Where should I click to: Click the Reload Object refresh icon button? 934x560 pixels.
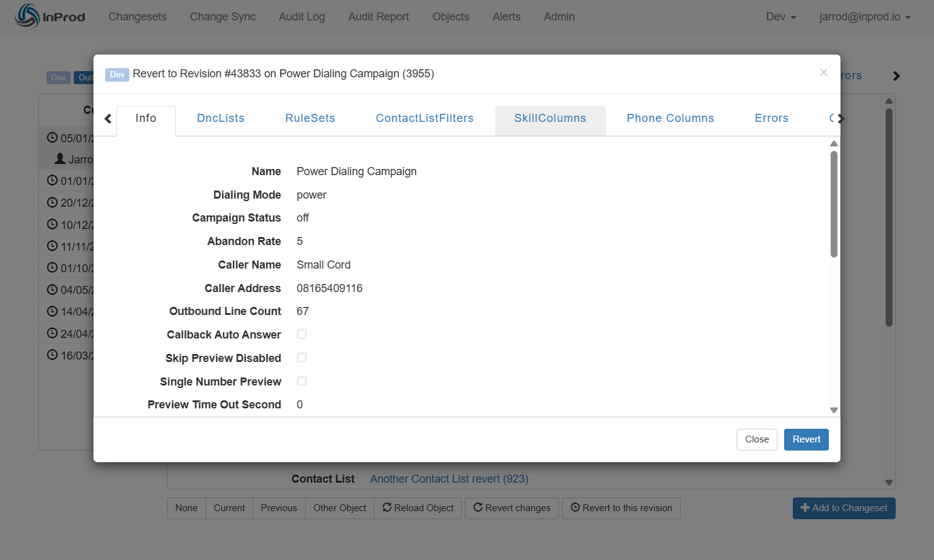pos(418,508)
